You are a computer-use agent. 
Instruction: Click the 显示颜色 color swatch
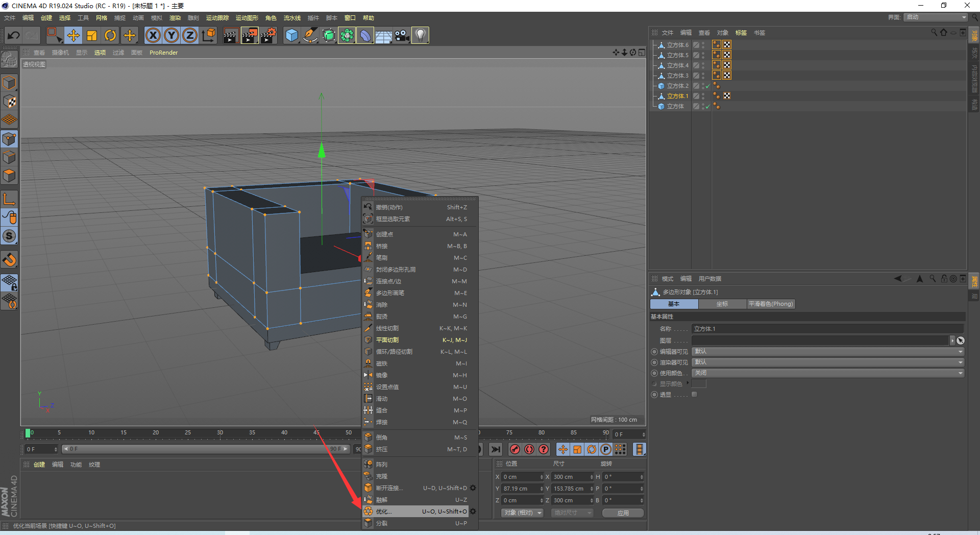tap(699, 384)
